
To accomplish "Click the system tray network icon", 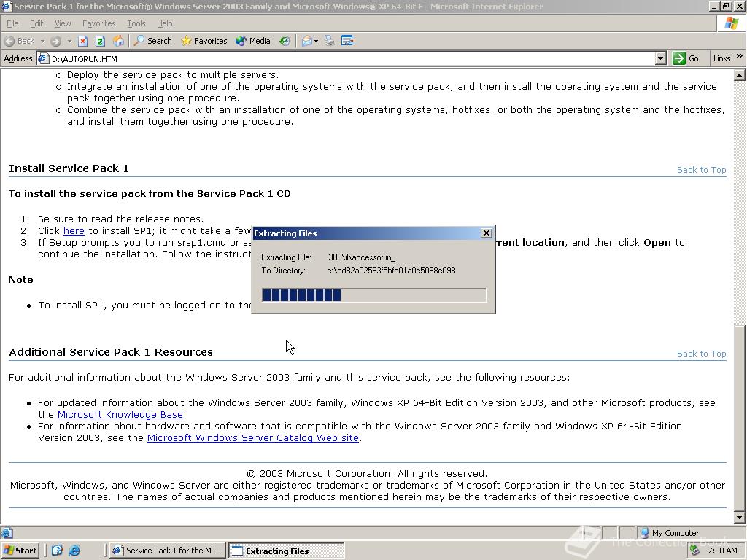I will (694, 551).
